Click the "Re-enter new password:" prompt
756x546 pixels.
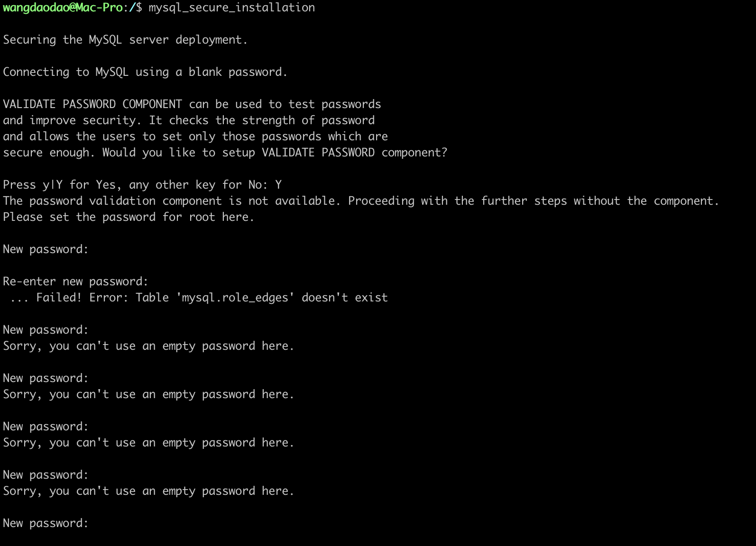(x=75, y=282)
